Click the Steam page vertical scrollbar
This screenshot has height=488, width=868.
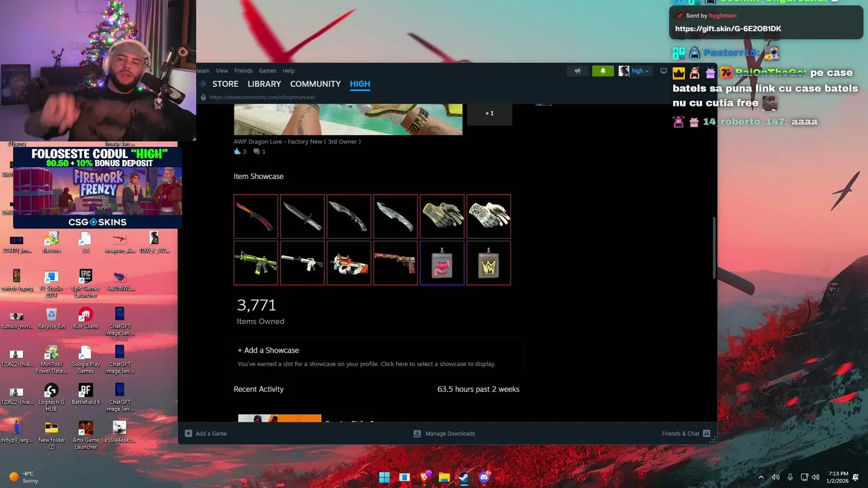coord(713,247)
